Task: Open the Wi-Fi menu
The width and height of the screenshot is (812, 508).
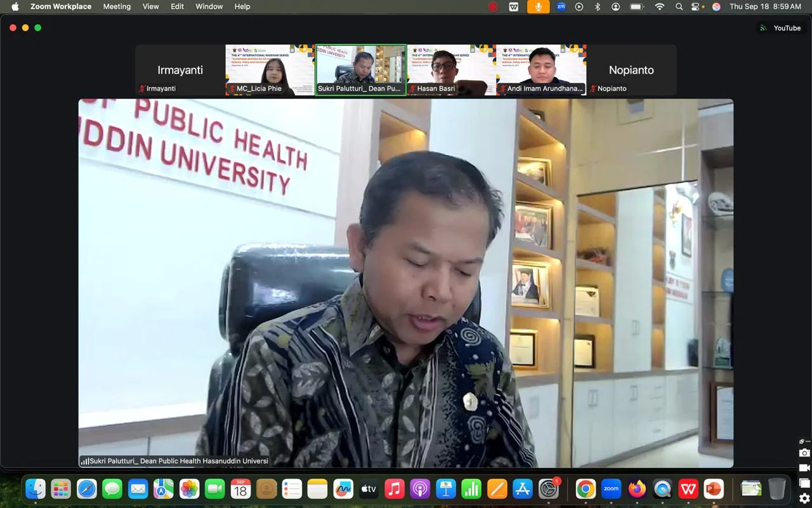Action: pyautogui.click(x=660, y=6)
